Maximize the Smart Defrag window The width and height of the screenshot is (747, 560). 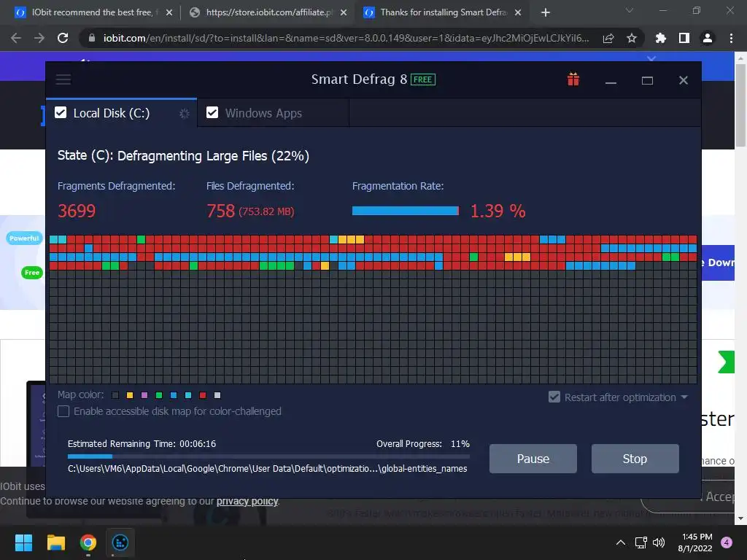pos(647,80)
